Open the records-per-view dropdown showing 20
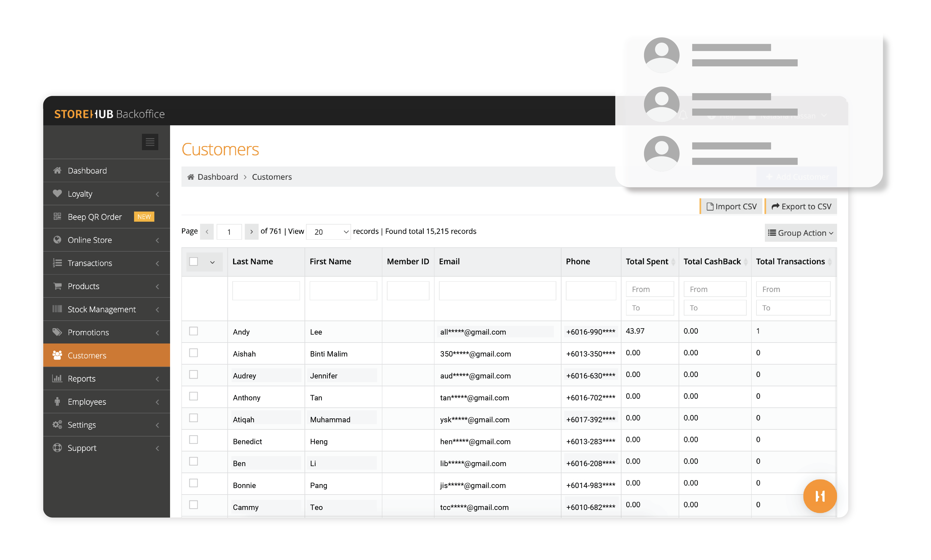 pos(328,232)
